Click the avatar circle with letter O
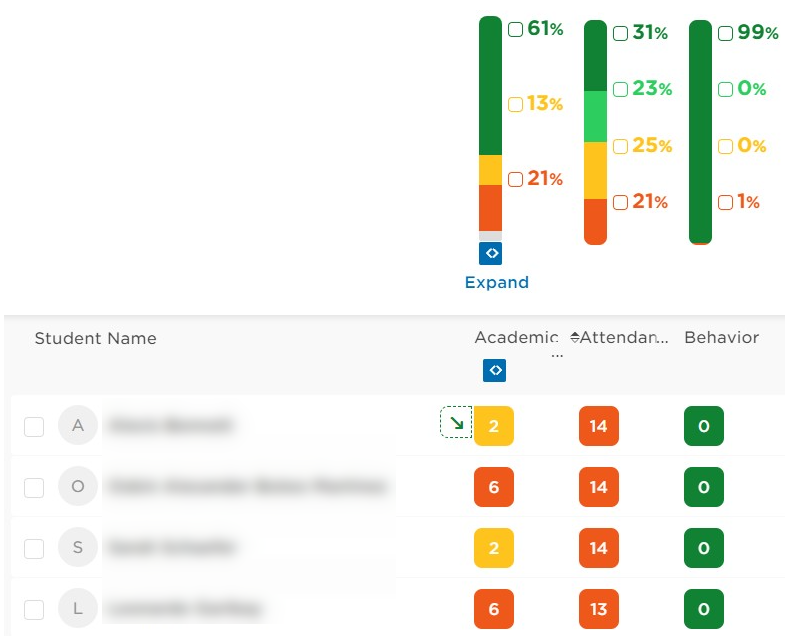 click(x=78, y=486)
